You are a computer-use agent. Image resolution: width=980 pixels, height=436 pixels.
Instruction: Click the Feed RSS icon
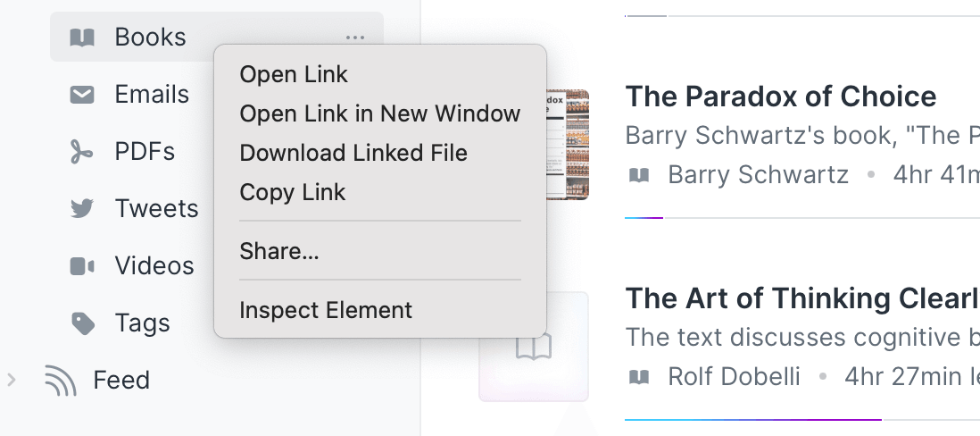click(61, 381)
